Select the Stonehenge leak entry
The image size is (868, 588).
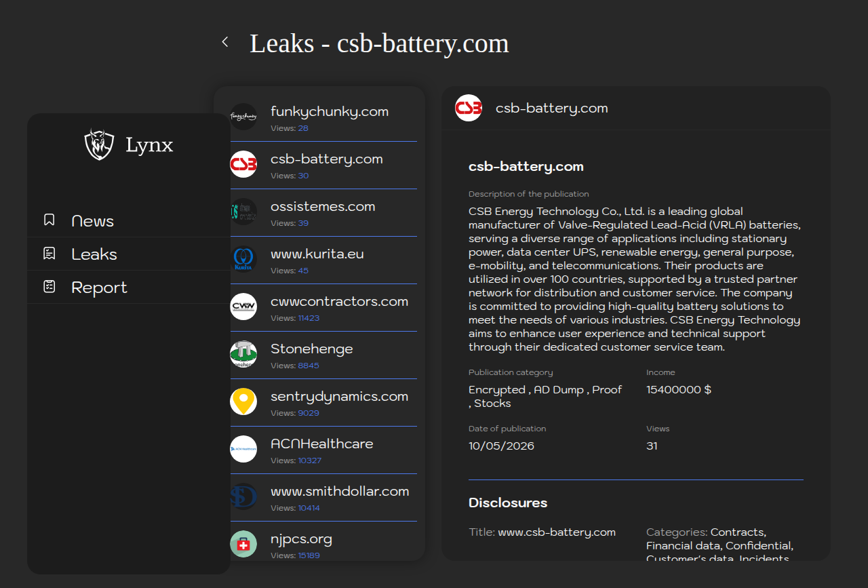[319, 355]
